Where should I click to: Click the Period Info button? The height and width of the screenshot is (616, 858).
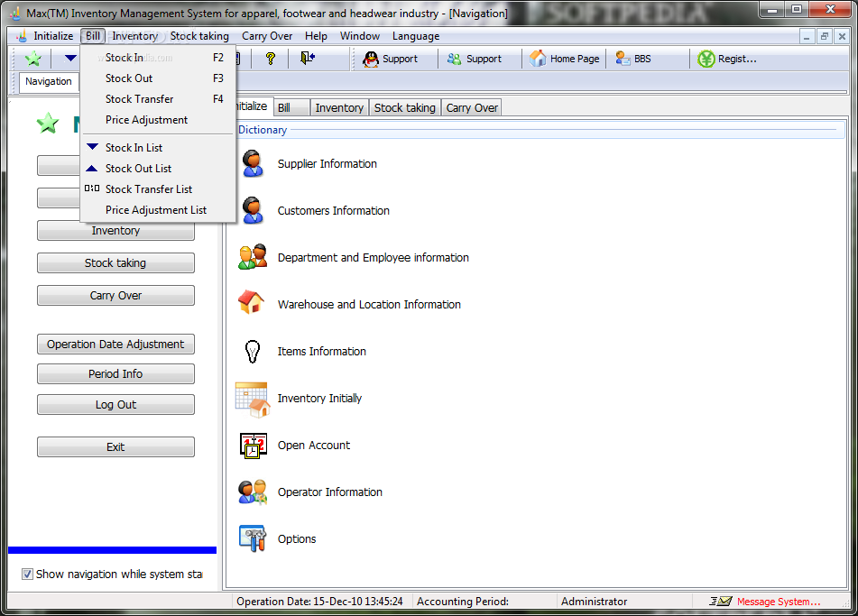point(115,373)
